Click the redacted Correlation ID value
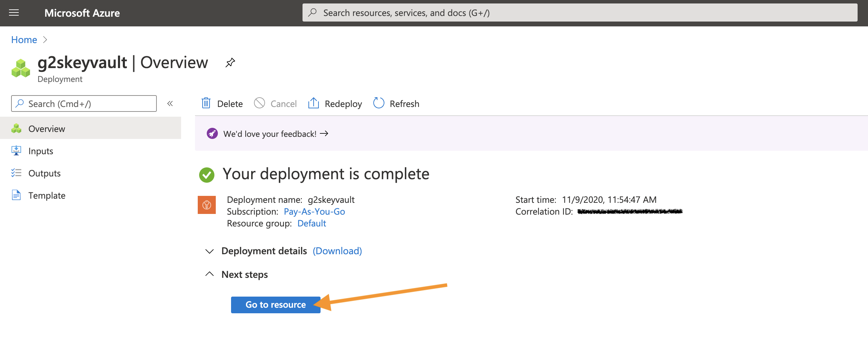The height and width of the screenshot is (348, 868). 630,211
